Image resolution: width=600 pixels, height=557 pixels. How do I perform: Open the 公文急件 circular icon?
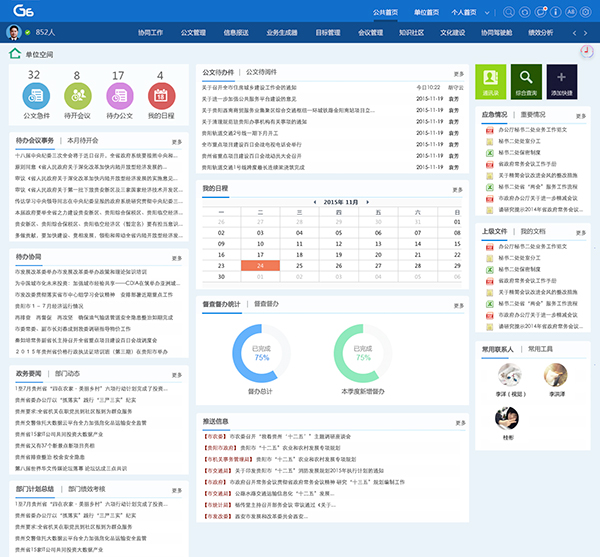coord(36,96)
